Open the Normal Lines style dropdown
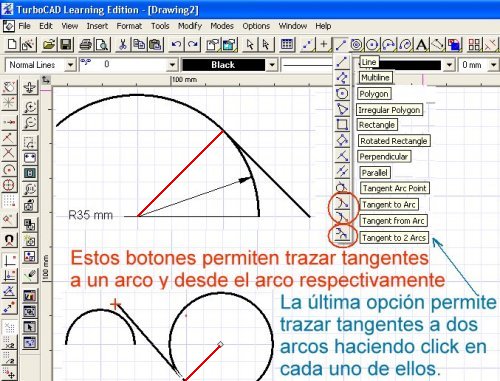The width and height of the screenshot is (500, 381). point(70,65)
